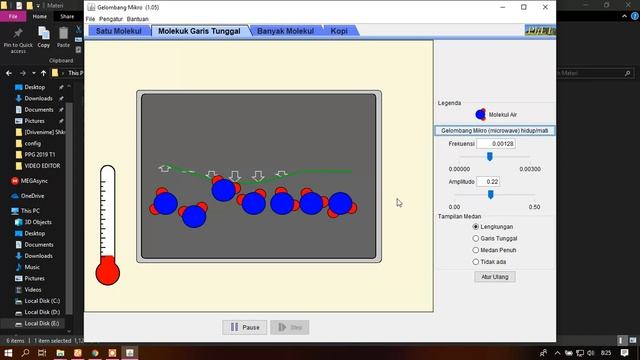Screen dimensions: 640x360
Task: Click the Step button
Action: coord(290,327)
